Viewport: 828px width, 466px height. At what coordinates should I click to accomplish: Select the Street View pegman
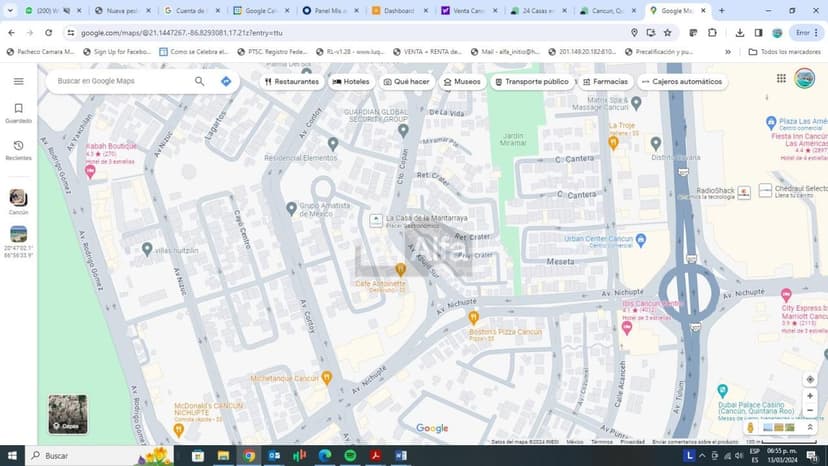[750, 428]
